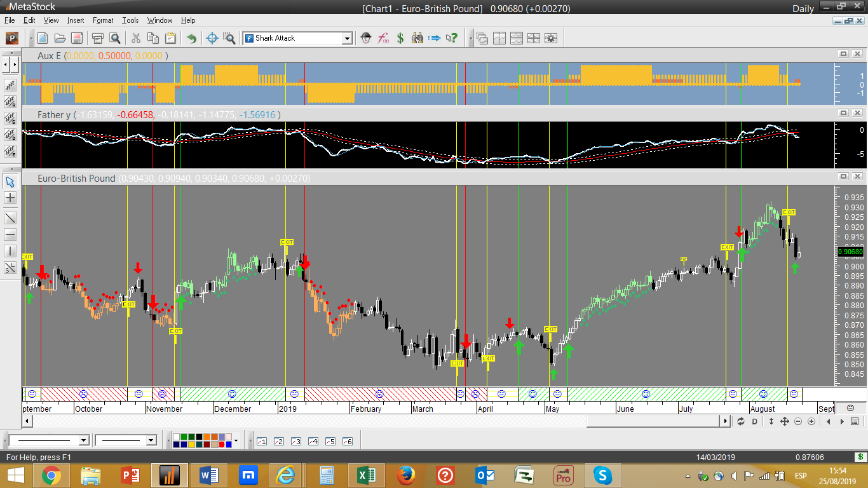The width and height of the screenshot is (868, 488).
Task: Click the green undo arrow icon
Action: [191, 38]
